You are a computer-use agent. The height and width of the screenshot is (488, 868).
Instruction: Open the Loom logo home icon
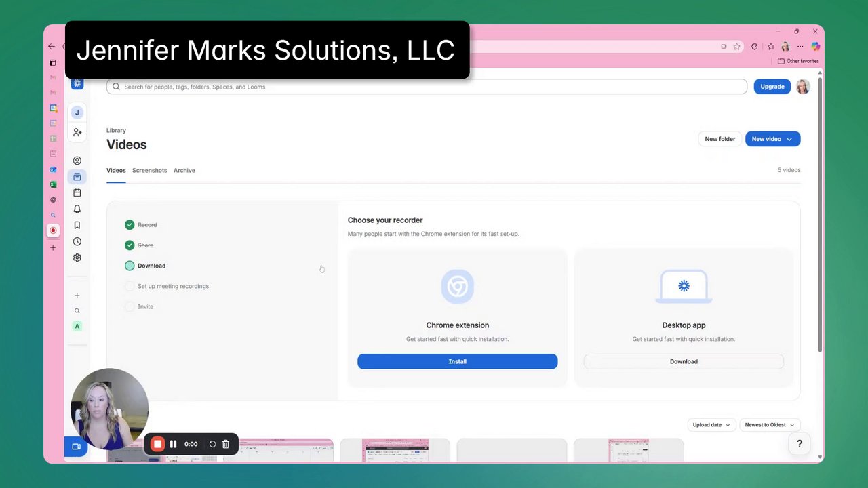pyautogui.click(x=77, y=84)
